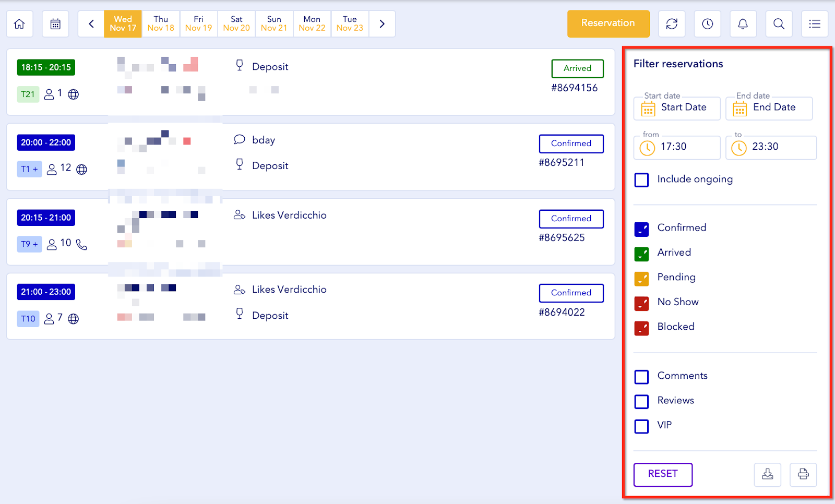
Task: Click the yellow Reservation button
Action: [608, 23]
